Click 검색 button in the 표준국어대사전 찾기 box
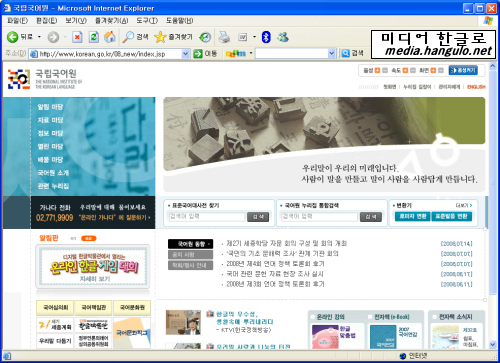Screen dimensions: 500x363 pos(258,217)
